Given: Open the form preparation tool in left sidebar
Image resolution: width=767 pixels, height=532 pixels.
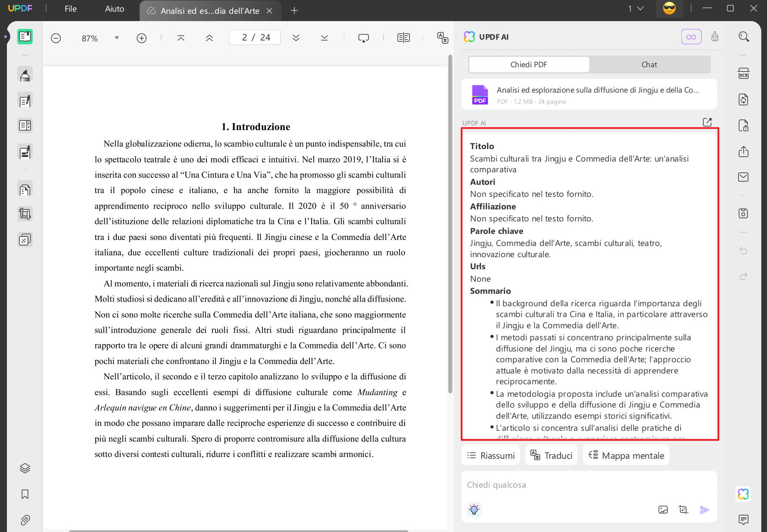Looking at the screenshot, I should [25, 126].
